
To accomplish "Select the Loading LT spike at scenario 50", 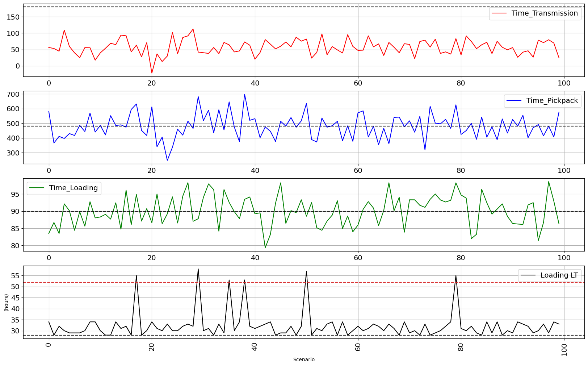I will tap(306, 271).
